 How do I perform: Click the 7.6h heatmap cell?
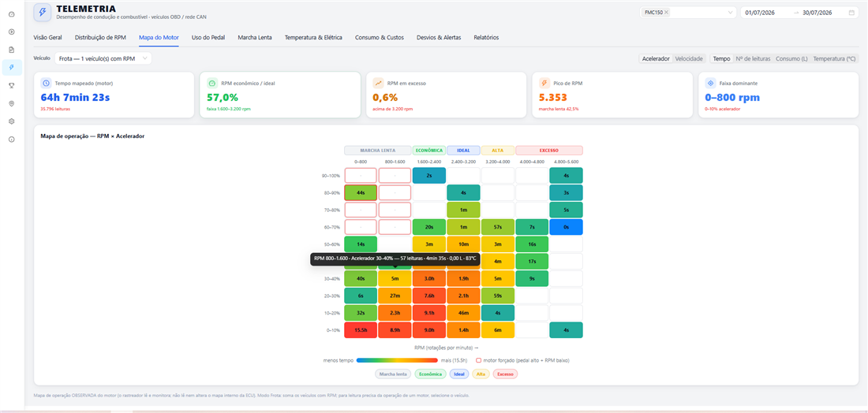pos(429,296)
